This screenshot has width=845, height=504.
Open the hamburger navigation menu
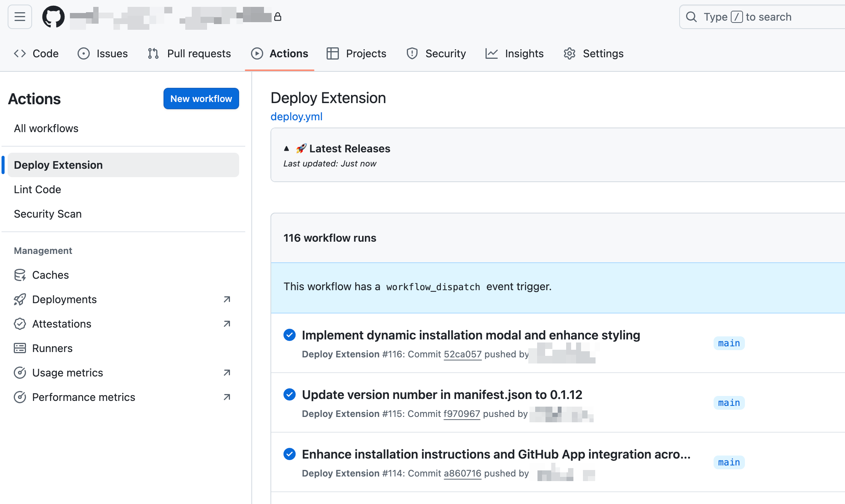click(x=19, y=17)
